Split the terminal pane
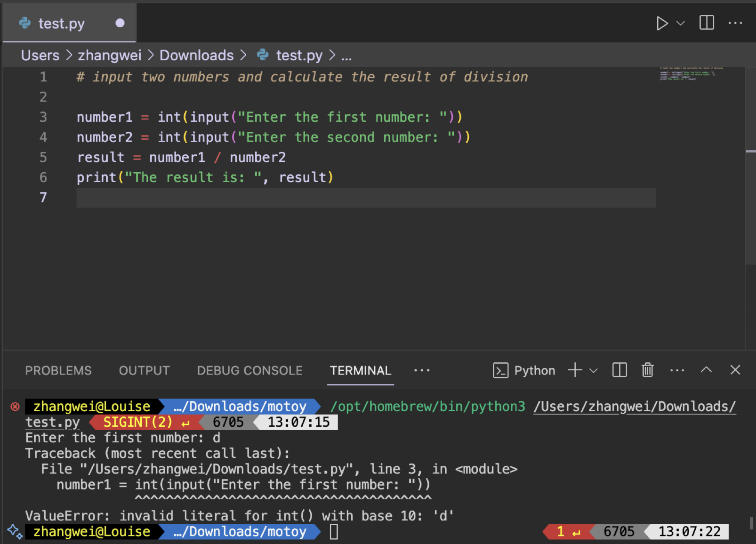This screenshot has width=756, height=544. [x=619, y=370]
